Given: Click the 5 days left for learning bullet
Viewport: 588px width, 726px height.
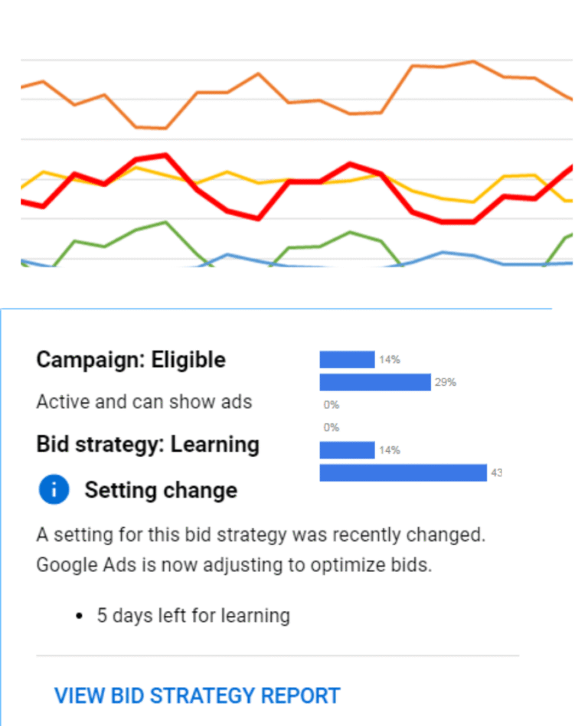Looking at the screenshot, I should pyautogui.click(x=193, y=615).
